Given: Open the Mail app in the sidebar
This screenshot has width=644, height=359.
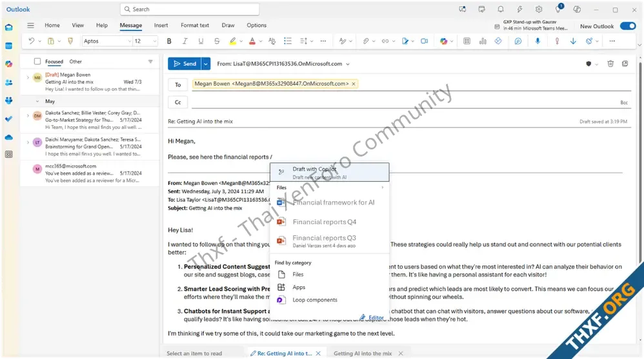Looking at the screenshot, I should click(8, 28).
